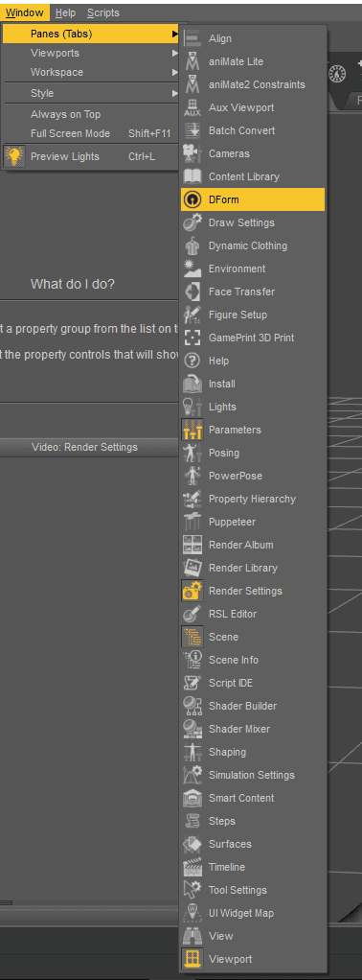Toggle the Viewport pane checked icon

click(x=192, y=959)
